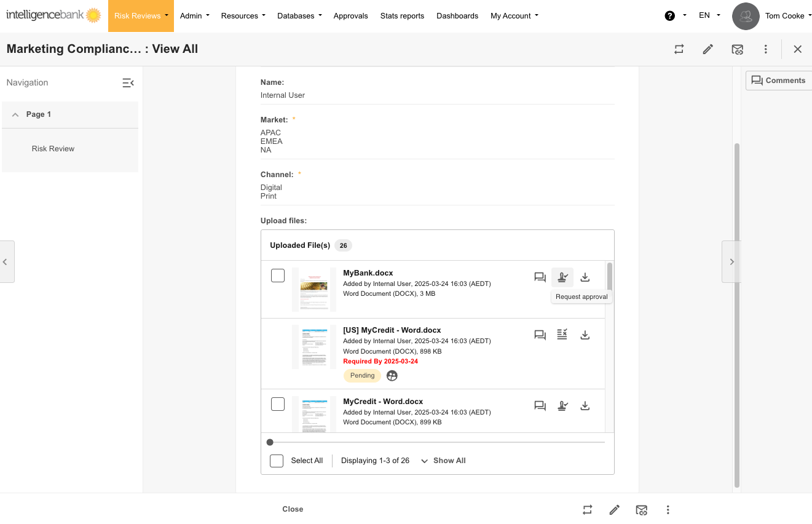
Task: Expand the file list with Show All
Action: [x=443, y=461]
